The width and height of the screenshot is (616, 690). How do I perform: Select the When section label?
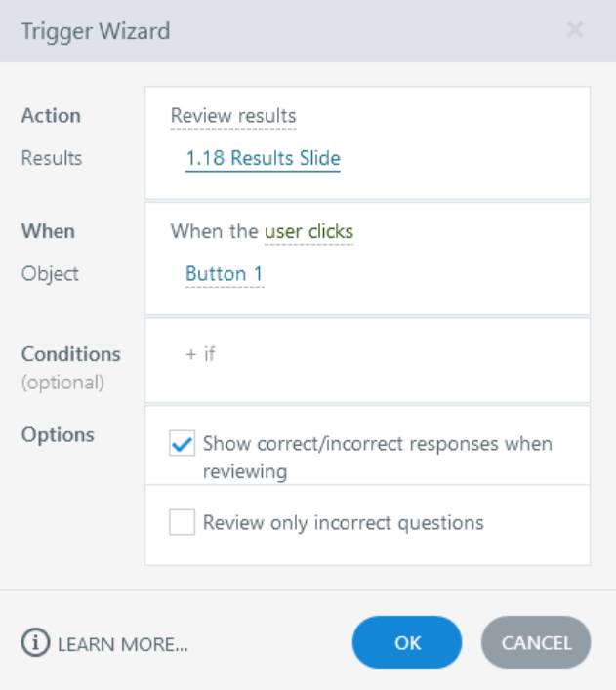[x=48, y=232]
